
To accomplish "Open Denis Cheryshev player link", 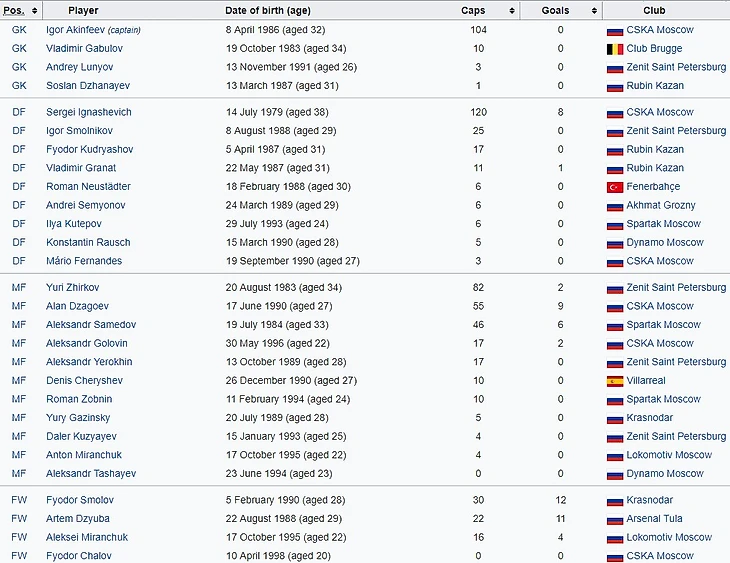I will pos(83,381).
